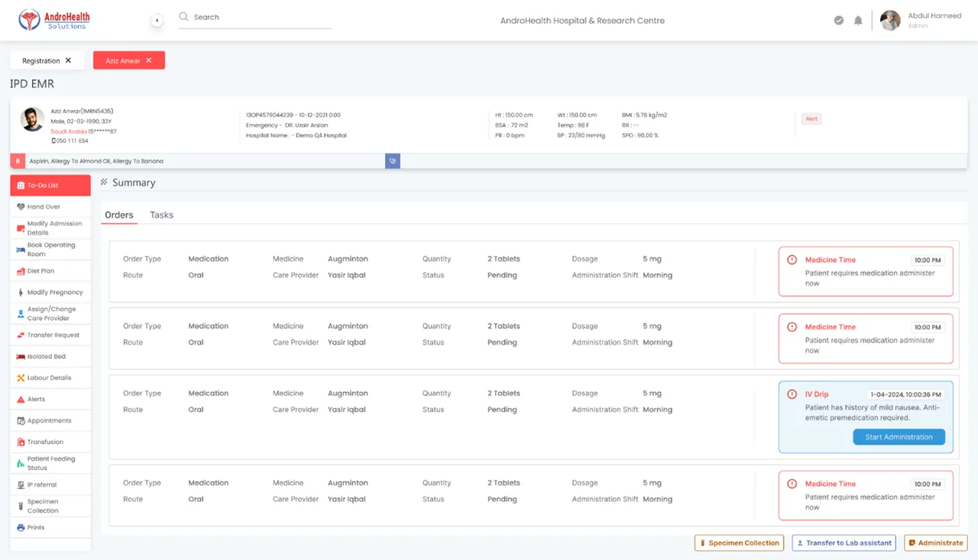The width and height of the screenshot is (978, 560).
Task: Click the blue stethoscope icon on allergy bar
Action: pos(393,161)
